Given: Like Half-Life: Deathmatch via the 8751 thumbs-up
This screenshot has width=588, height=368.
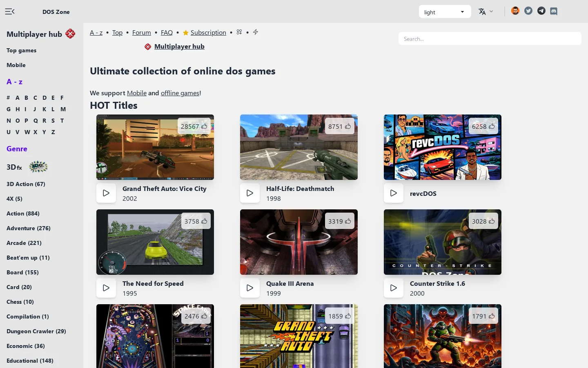Looking at the screenshot, I should pos(340,126).
